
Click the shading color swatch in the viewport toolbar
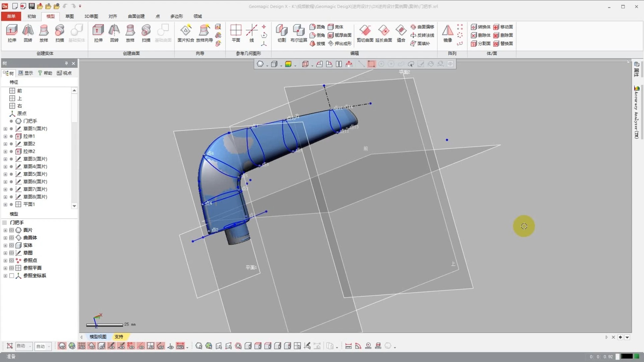[289, 64]
